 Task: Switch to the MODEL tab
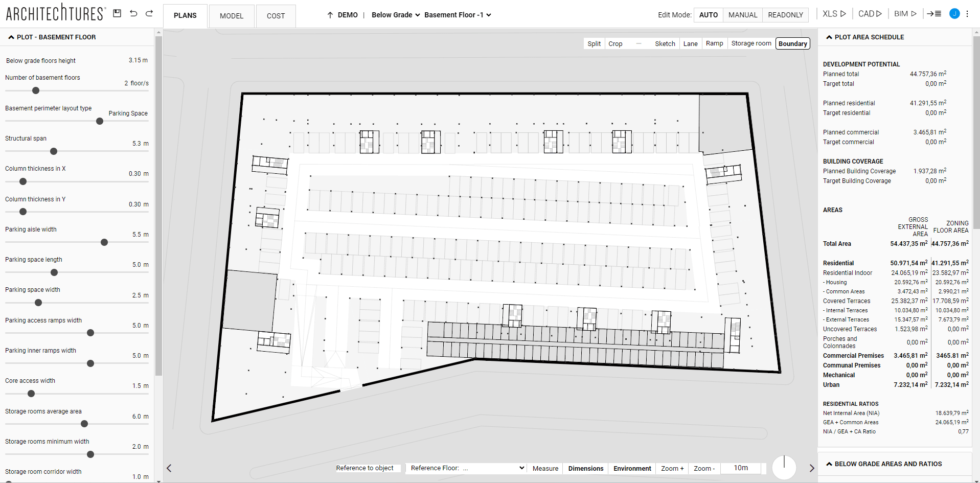(x=231, y=16)
